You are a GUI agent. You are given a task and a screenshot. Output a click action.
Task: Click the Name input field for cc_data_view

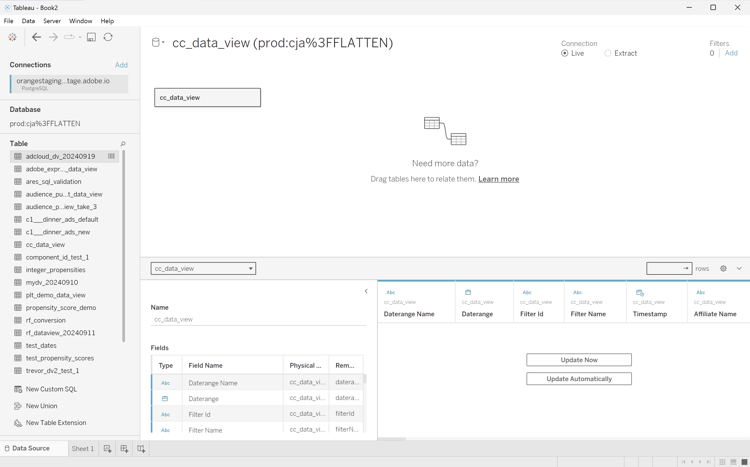click(258, 319)
